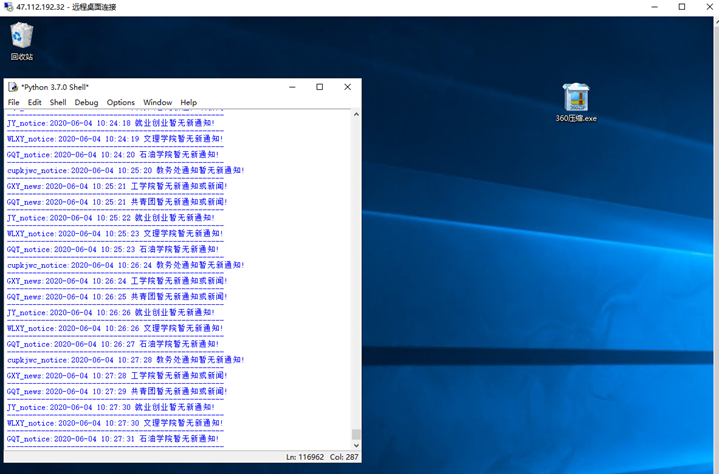The width and height of the screenshot is (719, 474).
Task: Close the remote desktop connection window
Action: click(709, 7)
